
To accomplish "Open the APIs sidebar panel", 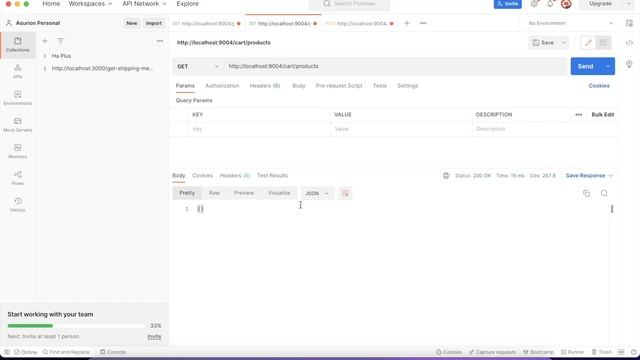I will click(18, 71).
